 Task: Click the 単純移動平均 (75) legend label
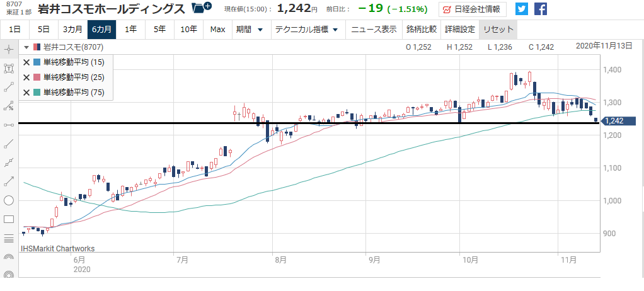pyautogui.click(x=74, y=93)
